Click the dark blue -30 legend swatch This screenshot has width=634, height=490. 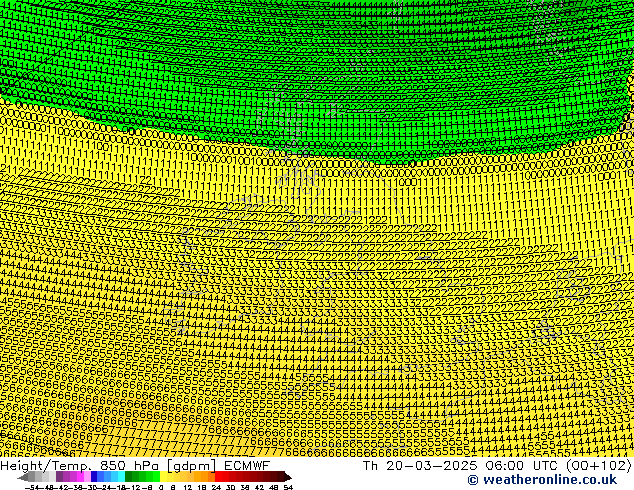coord(94,476)
